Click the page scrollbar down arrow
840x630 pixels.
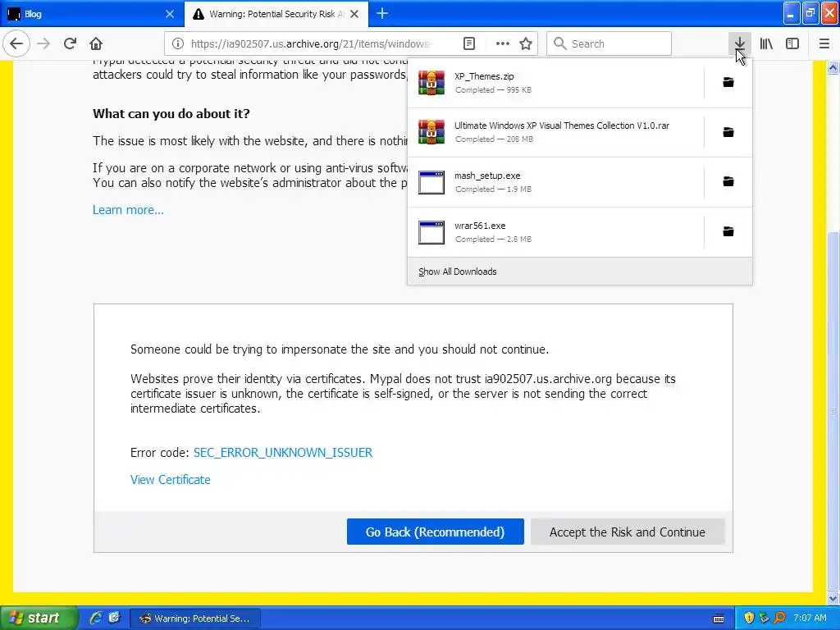coord(833,598)
